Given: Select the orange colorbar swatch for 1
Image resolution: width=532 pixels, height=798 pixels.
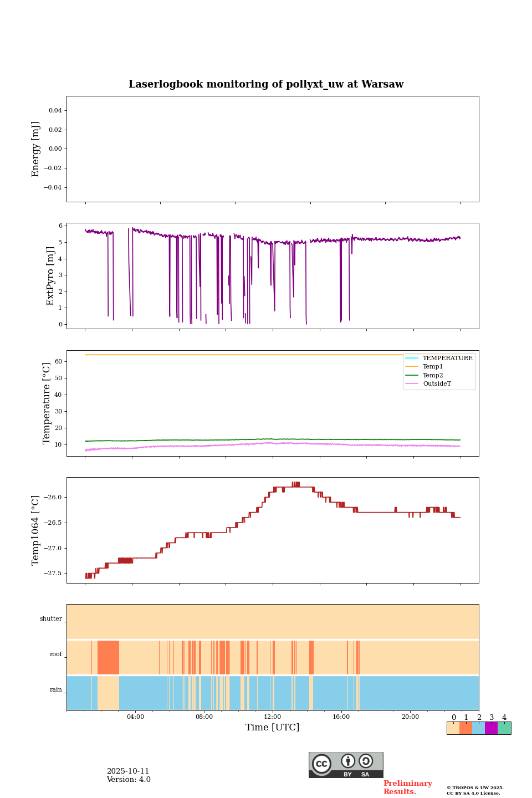Looking at the screenshot, I should coord(465,728).
